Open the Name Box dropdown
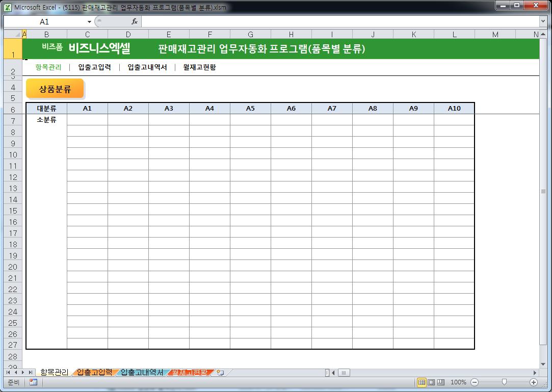This screenshot has width=552, height=392. click(x=90, y=21)
